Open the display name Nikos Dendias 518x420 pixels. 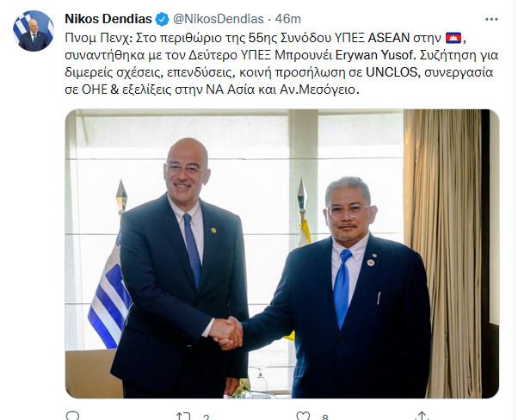pyautogui.click(x=108, y=19)
